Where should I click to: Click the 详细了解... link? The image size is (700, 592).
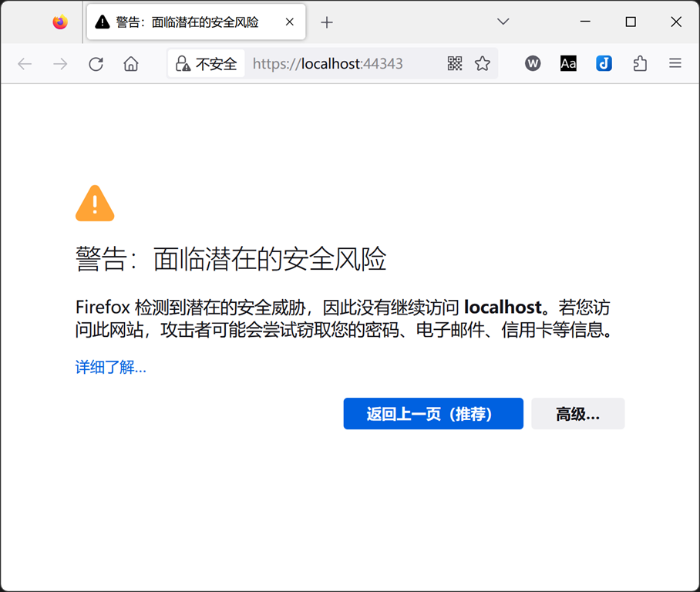[111, 367]
